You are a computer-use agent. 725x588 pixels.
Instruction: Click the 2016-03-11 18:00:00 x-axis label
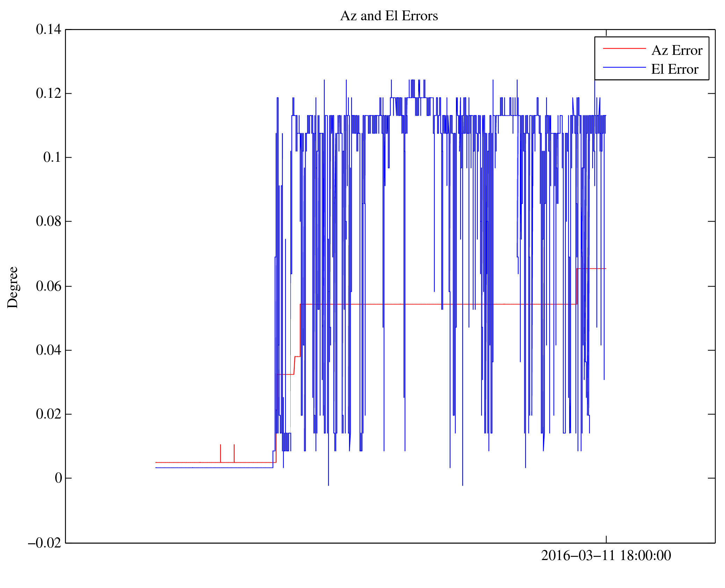(606, 556)
